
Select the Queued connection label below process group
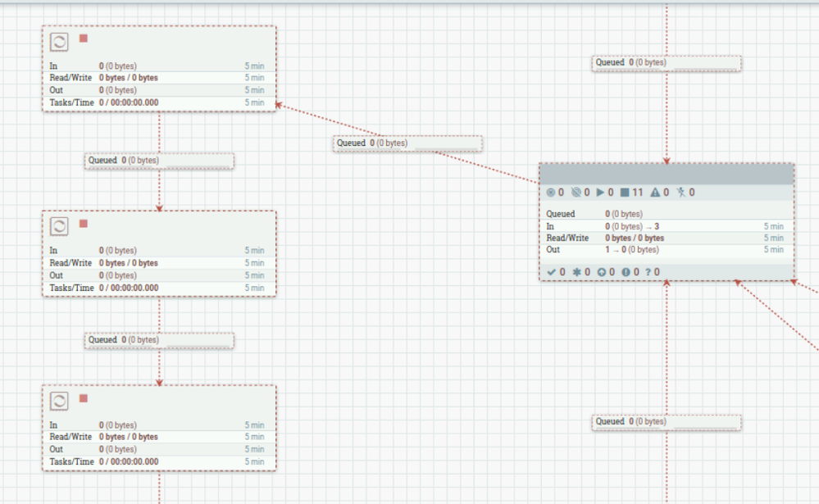tap(667, 422)
